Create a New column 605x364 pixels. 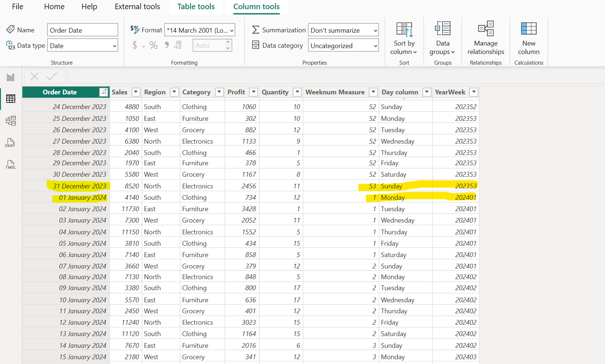click(529, 38)
